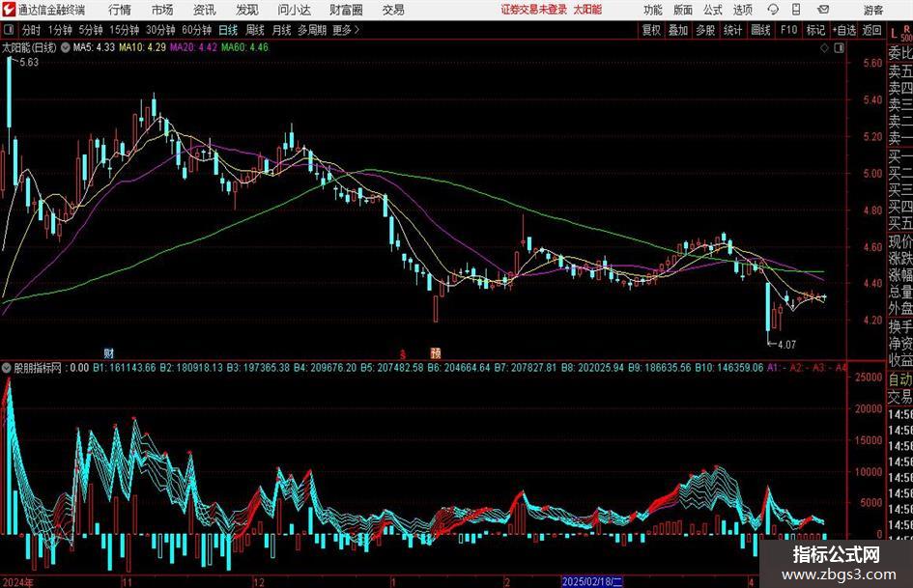
Task: Click the 多股 toolbar button
Action: [705, 30]
